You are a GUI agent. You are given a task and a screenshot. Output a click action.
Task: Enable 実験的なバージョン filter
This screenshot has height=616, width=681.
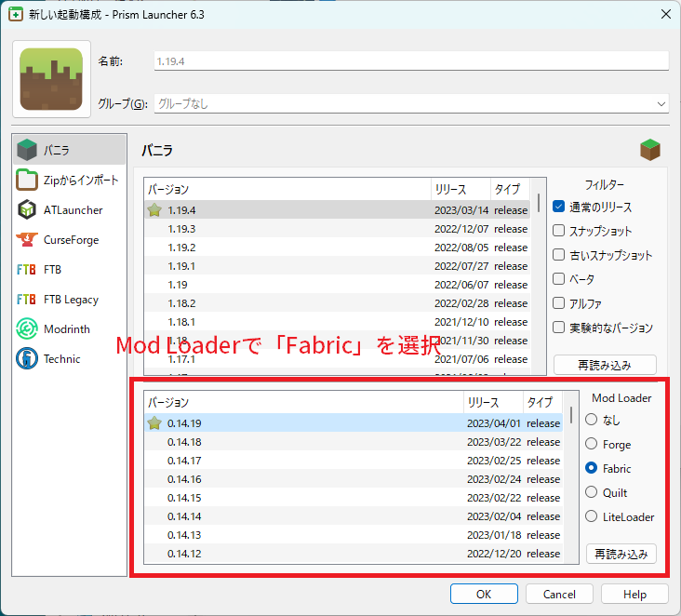pos(558,328)
